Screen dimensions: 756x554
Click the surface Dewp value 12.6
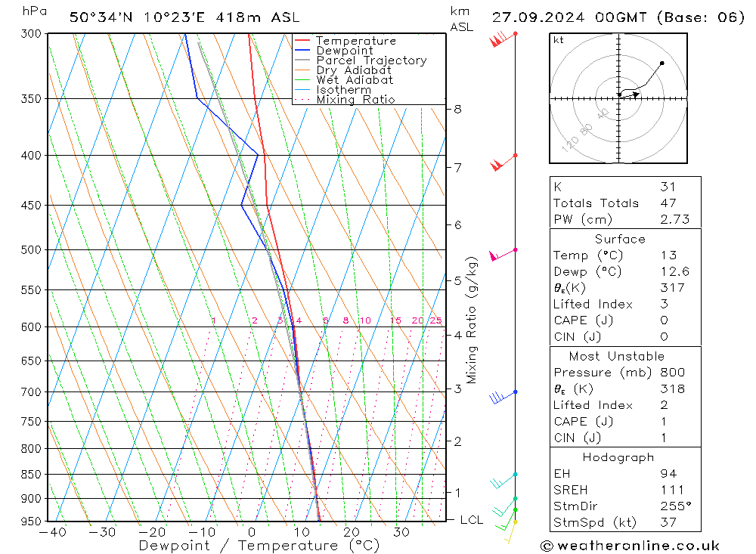tap(675, 272)
